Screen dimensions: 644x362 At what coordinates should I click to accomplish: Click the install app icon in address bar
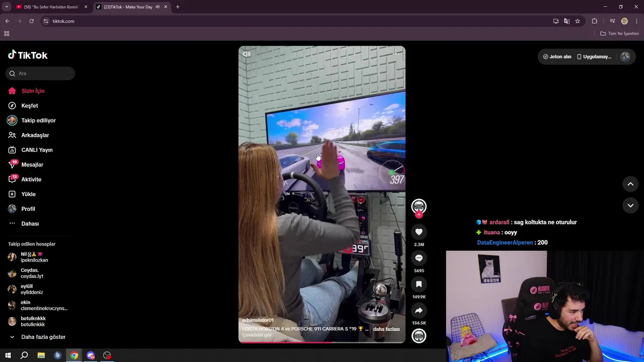[556, 21]
